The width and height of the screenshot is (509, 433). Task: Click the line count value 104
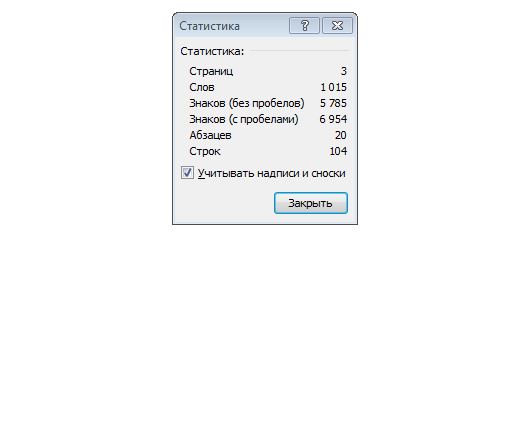tap(338, 151)
